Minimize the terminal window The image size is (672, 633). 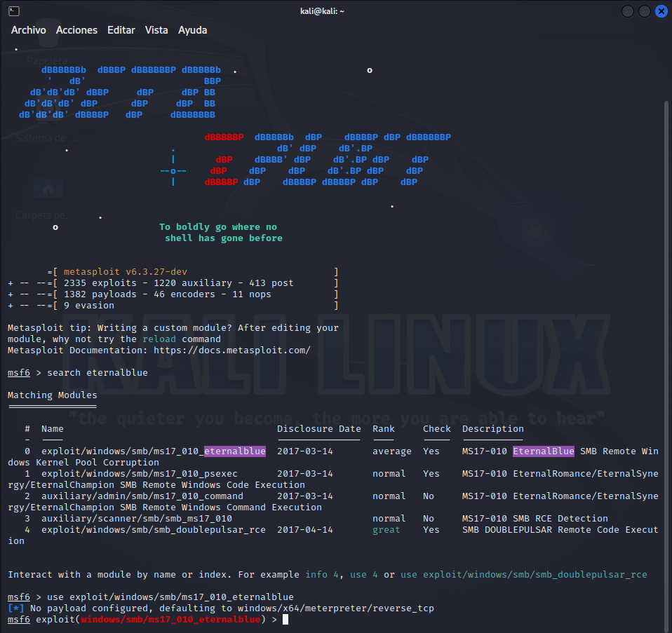click(627, 11)
